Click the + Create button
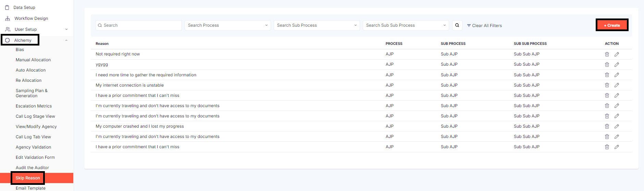The height and width of the screenshot is (191, 644). tap(612, 25)
